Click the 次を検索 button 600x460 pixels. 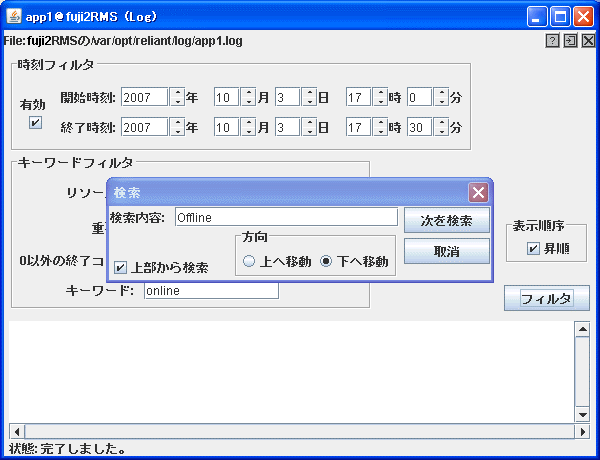446,220
